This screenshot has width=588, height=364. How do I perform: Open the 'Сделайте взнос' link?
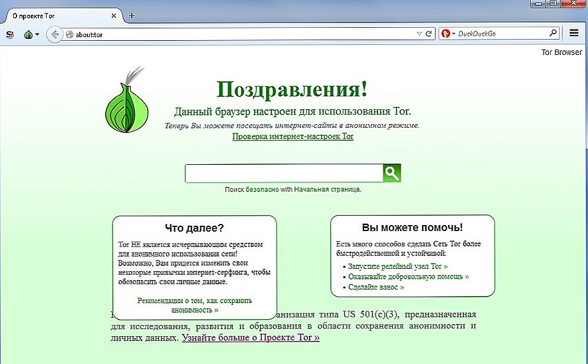(376, 287)
